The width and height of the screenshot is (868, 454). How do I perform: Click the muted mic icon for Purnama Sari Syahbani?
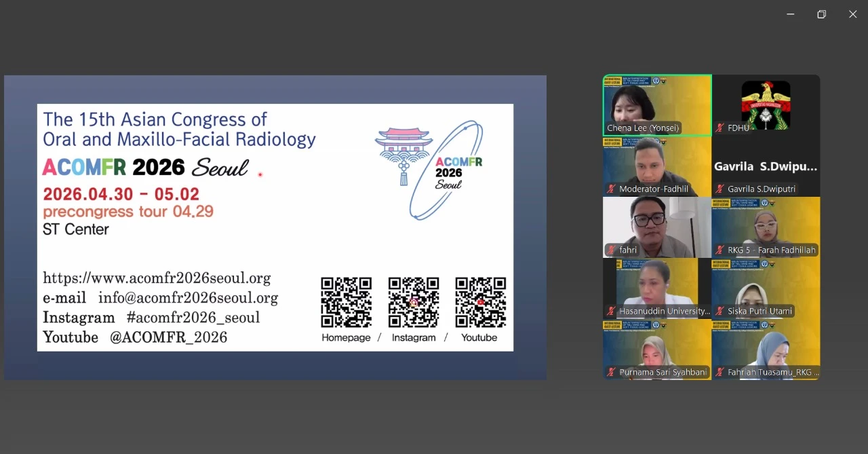pos(612,372)
